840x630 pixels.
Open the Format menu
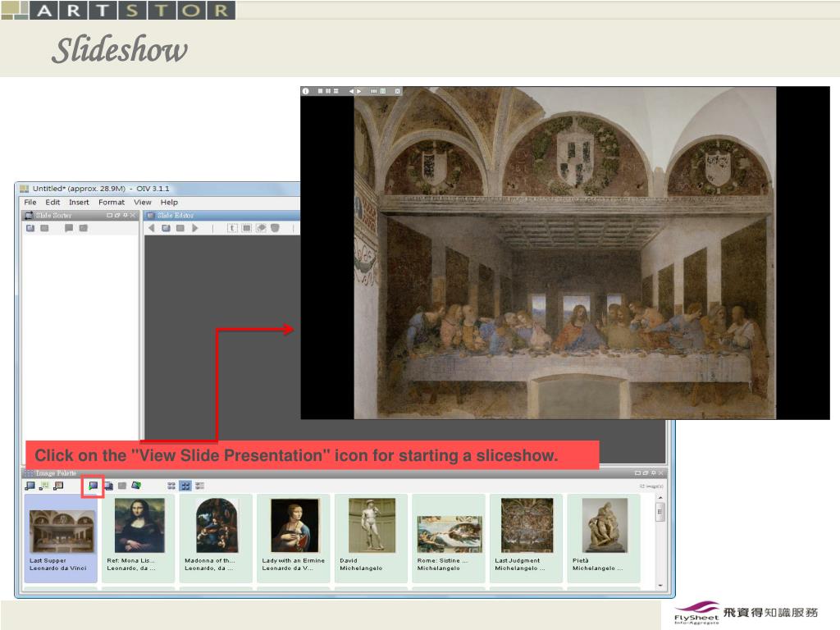click(x=112, y=202)
